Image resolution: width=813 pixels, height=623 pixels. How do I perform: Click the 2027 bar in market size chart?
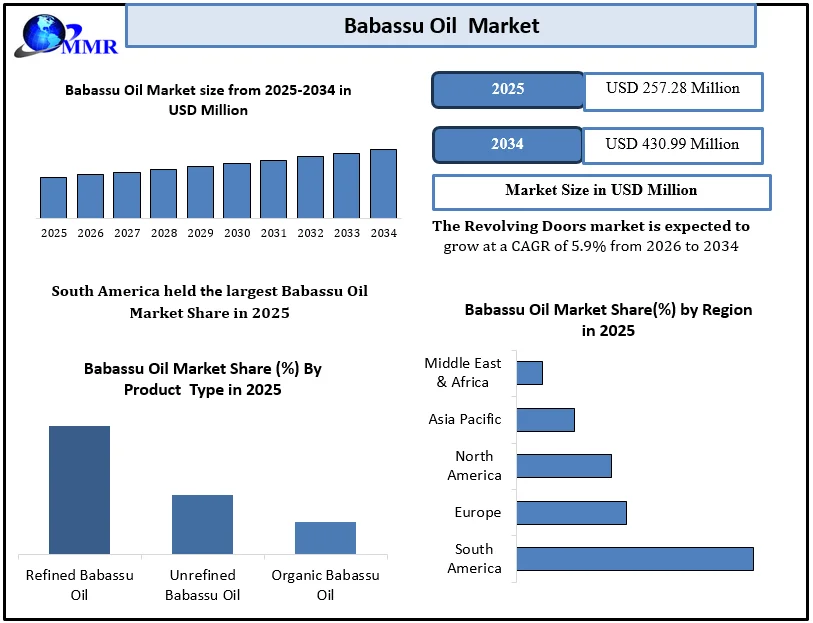(x=127, y=195)
